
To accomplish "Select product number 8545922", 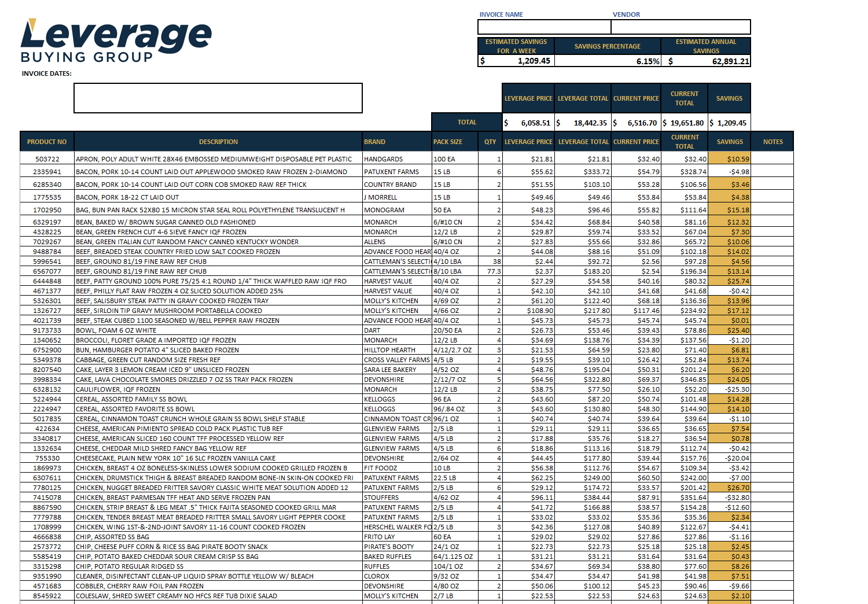I will pos(47,596).
